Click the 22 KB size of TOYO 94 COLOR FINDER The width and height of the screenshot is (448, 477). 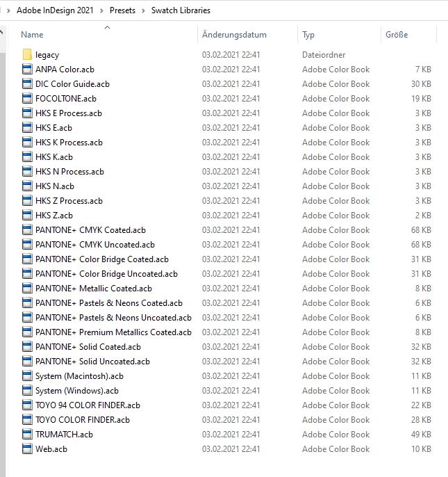tap(421, 405)
